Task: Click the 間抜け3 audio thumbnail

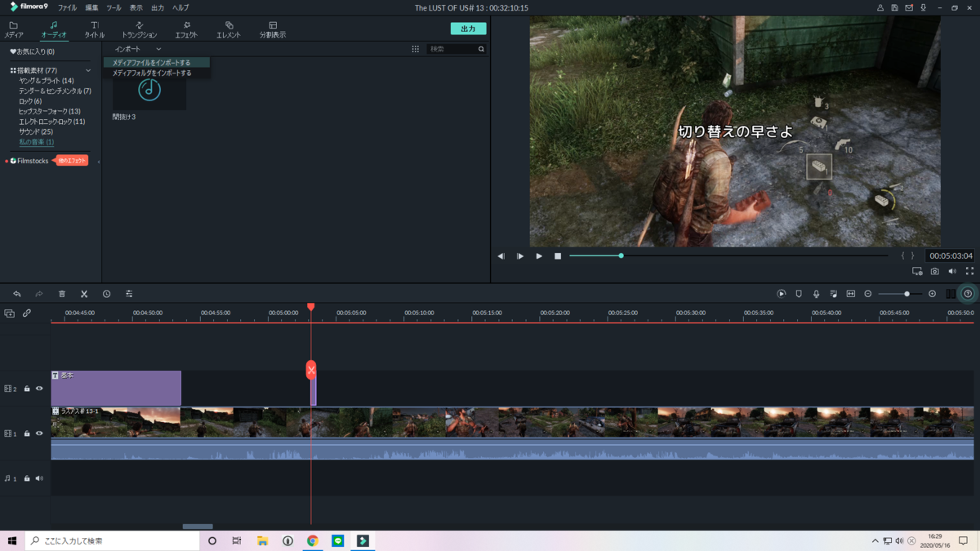Action: (149, 90)
